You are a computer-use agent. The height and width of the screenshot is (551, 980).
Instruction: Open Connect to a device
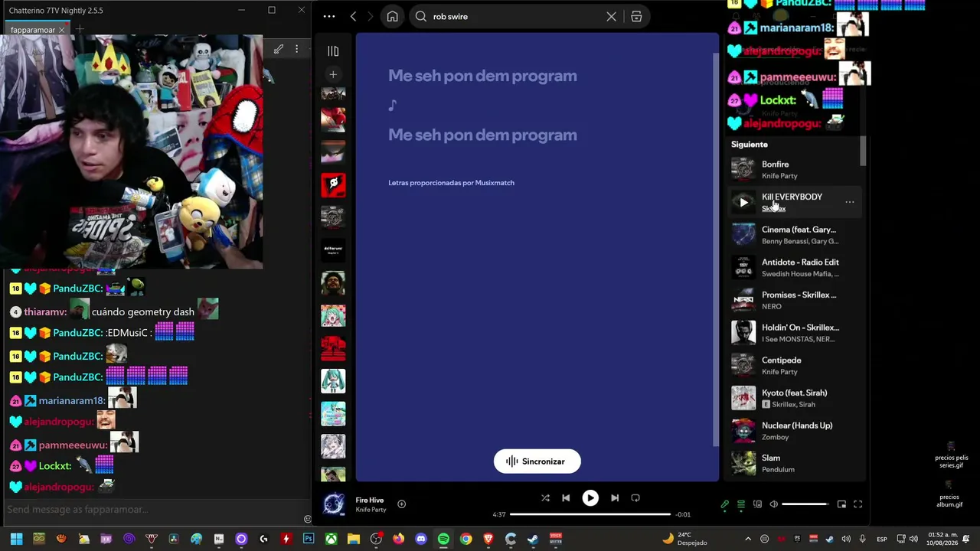pyautogui.click(x=757, y=504)
